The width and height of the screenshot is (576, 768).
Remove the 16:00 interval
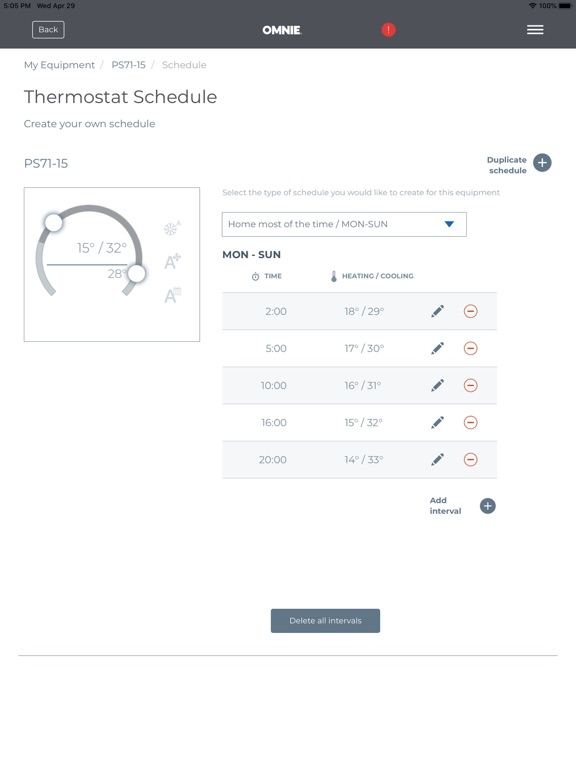[x=470, y=422]
